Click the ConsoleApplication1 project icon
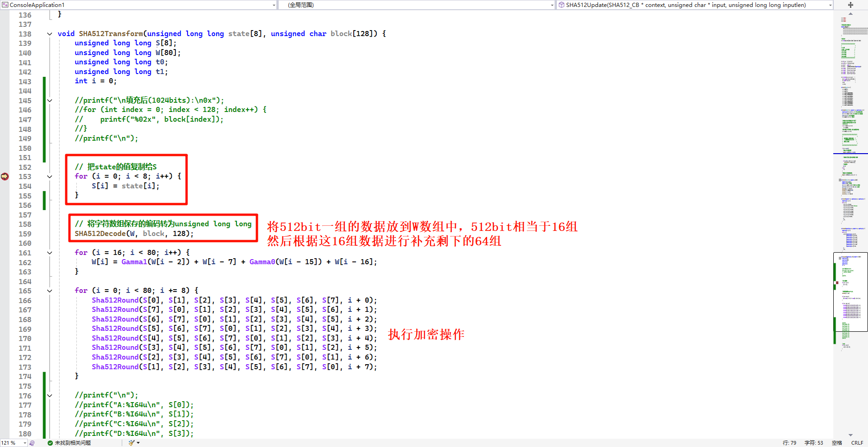Viewport: 868px width, 447px height. point(5,5)
